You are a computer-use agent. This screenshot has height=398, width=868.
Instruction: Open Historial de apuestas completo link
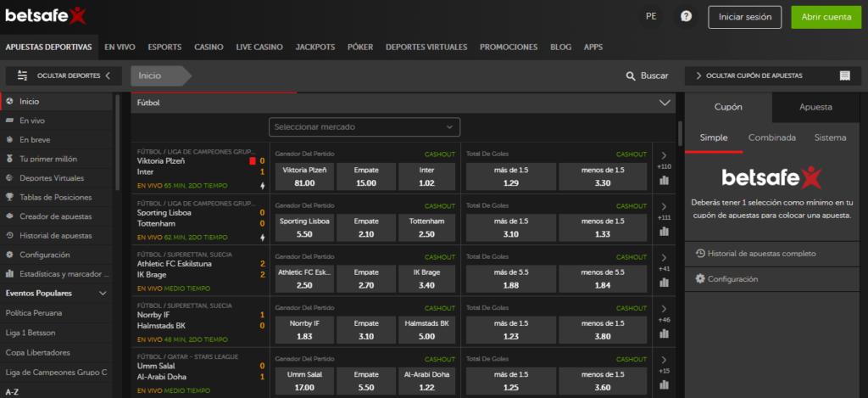coord(762,254)
